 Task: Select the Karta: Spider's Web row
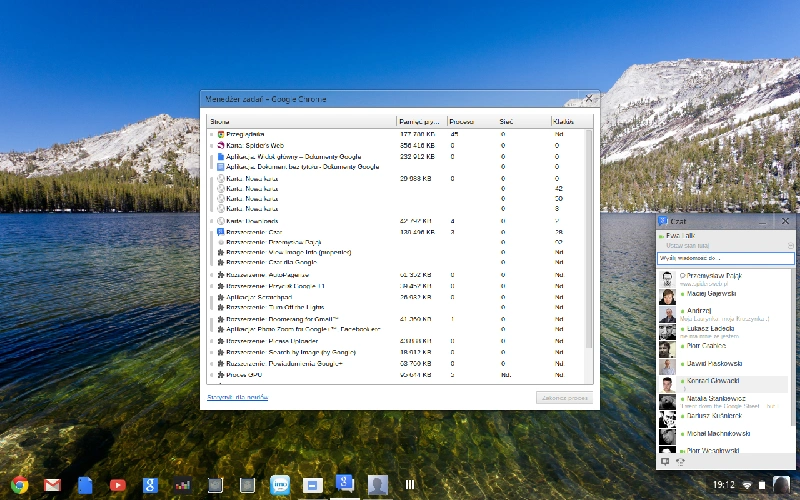(x=396, y=145)
